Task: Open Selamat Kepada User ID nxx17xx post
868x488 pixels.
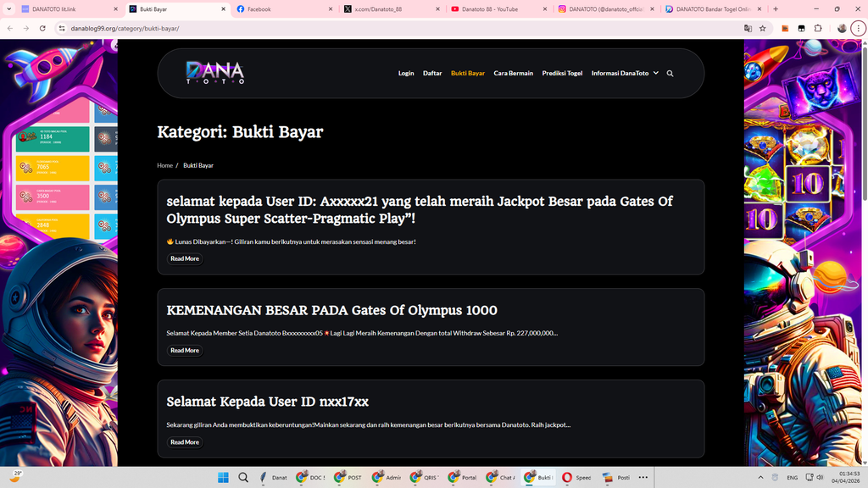Action: pos(267,402)
